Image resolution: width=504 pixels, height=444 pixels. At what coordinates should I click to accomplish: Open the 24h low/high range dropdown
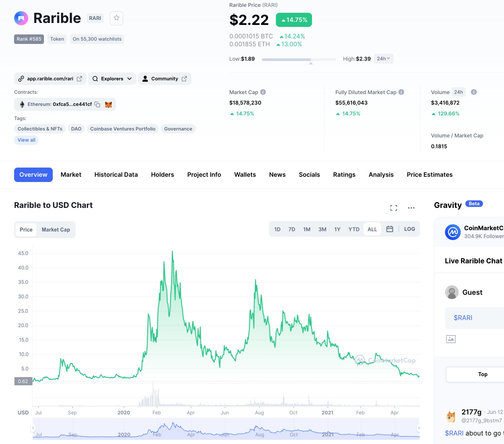pos(383,59)
